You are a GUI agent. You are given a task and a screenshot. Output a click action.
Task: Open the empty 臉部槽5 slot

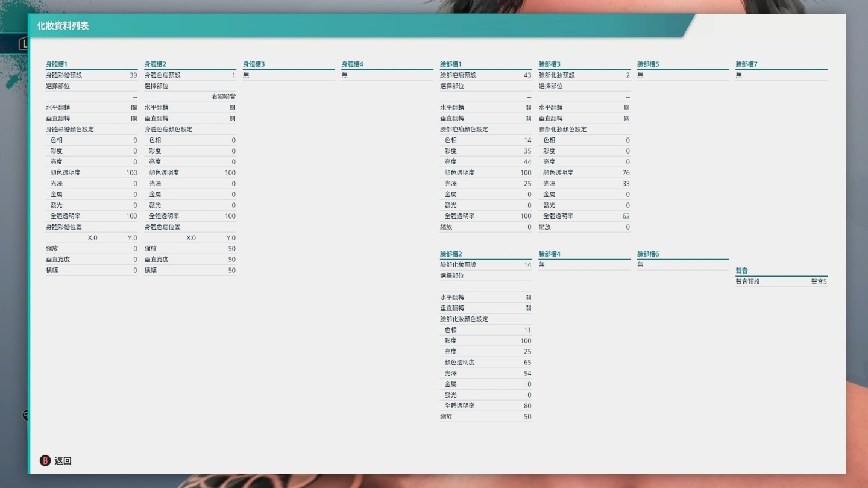click(682, 75)
